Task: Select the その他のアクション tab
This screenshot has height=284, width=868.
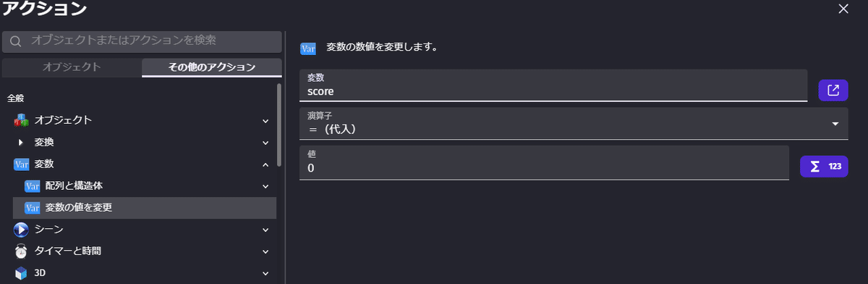Action: point(212,67)
